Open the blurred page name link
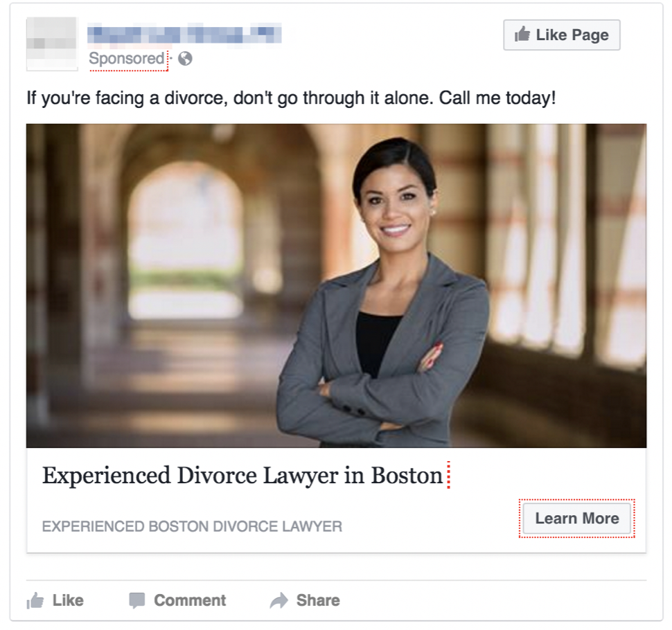 (x=184, y=35)
